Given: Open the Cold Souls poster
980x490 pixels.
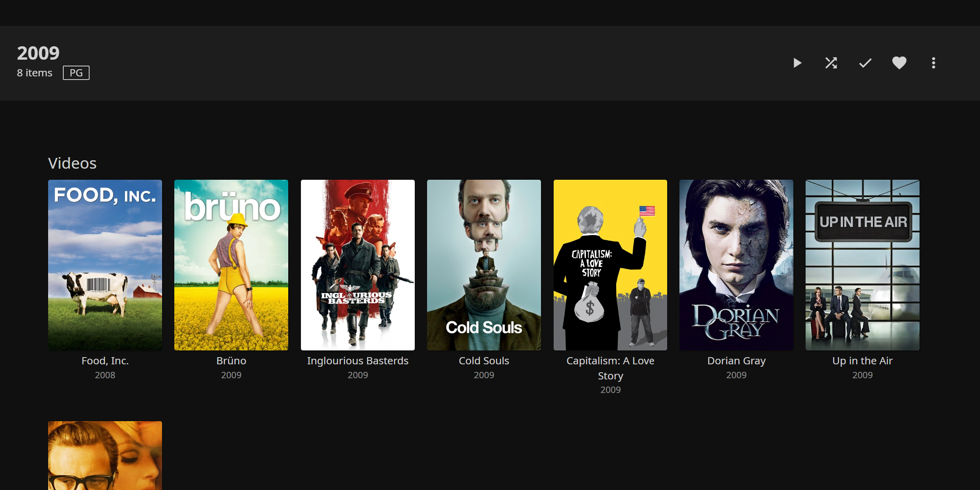Looking at the screenshot, I should tap(484, 265).
